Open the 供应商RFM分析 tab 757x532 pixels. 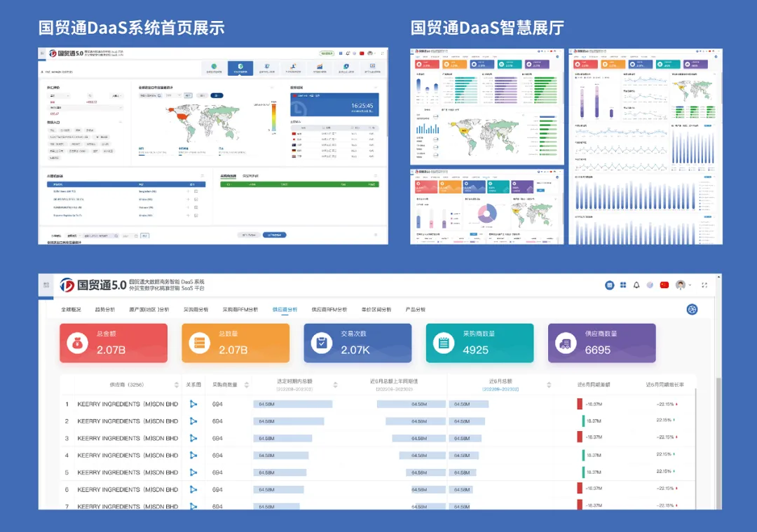tap(329, 309)
